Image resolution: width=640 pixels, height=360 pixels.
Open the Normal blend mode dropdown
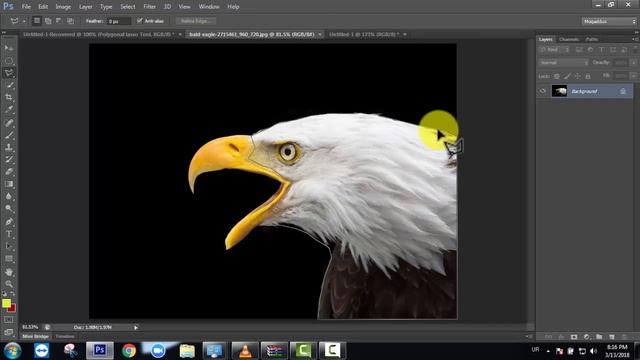(564, 63)
